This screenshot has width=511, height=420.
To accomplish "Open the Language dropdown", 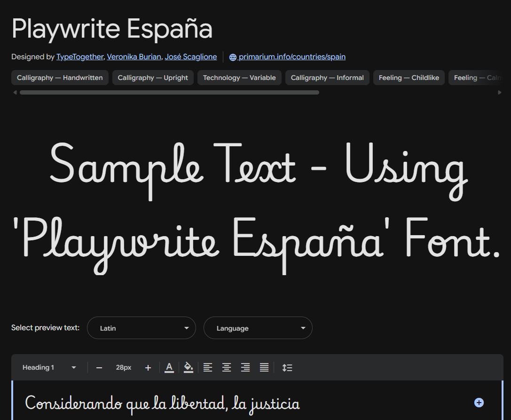I will tap(258, 328).
